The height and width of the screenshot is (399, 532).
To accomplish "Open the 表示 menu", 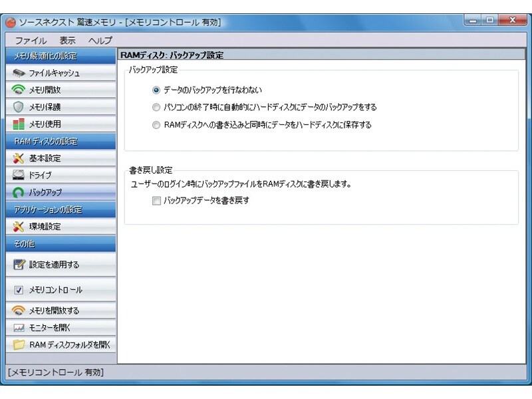I will 68,41.
